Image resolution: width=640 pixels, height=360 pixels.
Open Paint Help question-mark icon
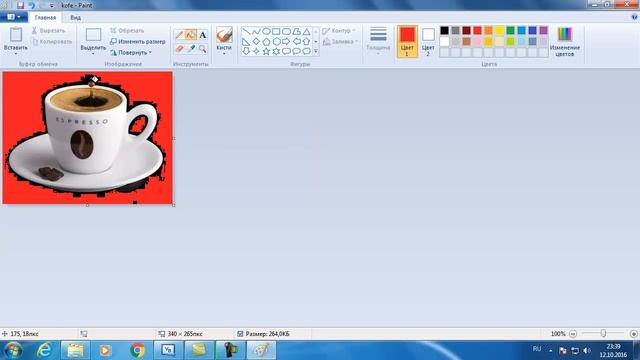pyautogui.click(x=634, y=17)
